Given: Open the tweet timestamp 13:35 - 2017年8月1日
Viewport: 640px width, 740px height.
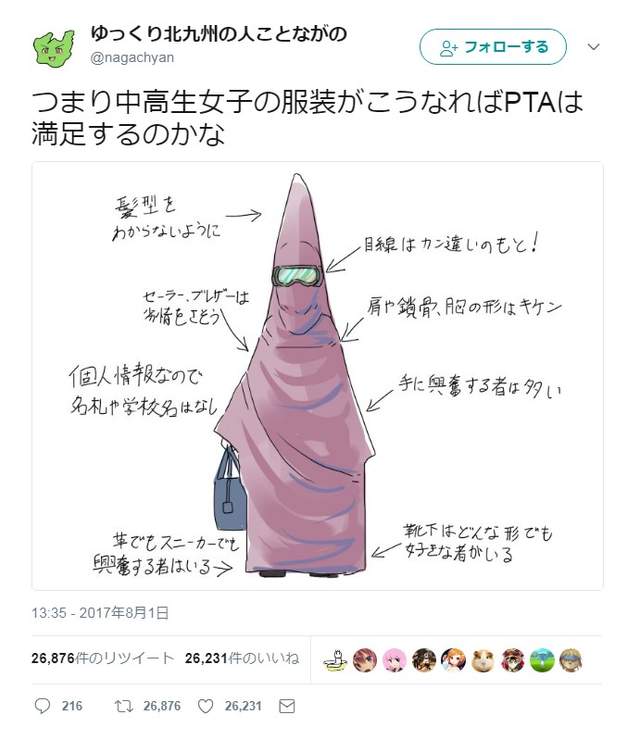Looking at the screenshot, I should coord(100,613).
